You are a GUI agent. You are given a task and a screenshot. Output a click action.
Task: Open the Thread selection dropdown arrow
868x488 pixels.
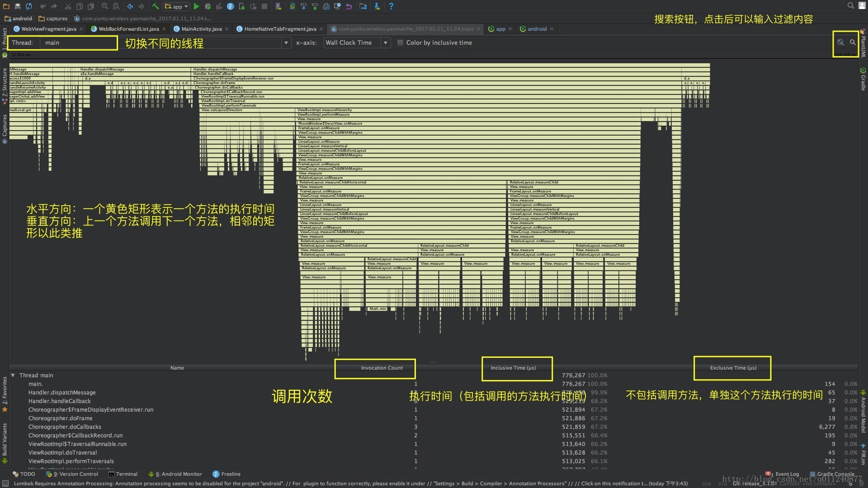(x=286, y=42)
